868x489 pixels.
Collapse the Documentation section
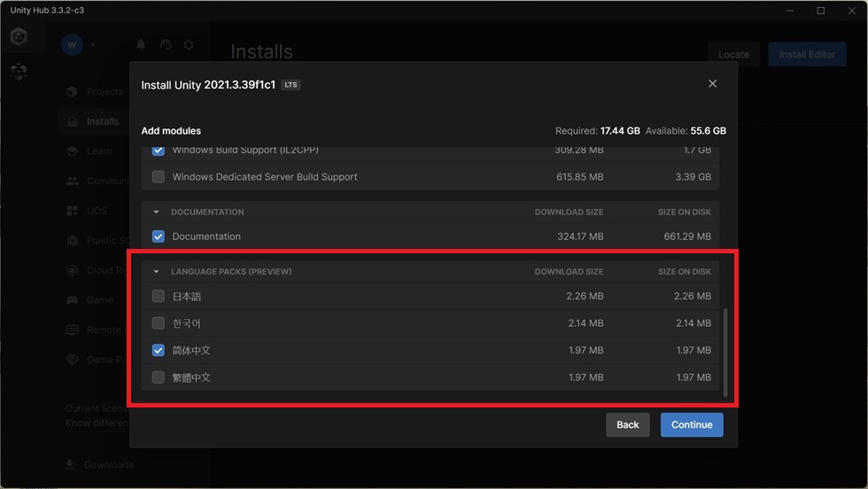click(x=156, y=212)
